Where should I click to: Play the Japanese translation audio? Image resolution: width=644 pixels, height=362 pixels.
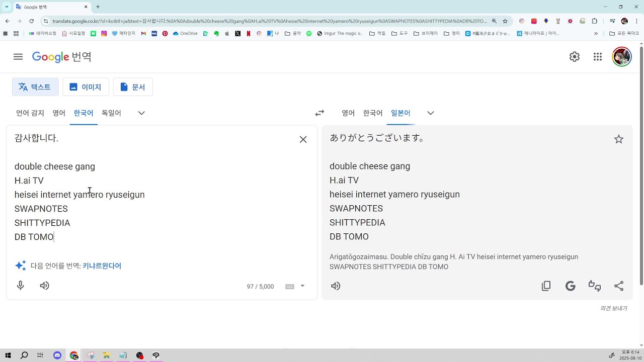pyautogui.click(x=336, y=286)
